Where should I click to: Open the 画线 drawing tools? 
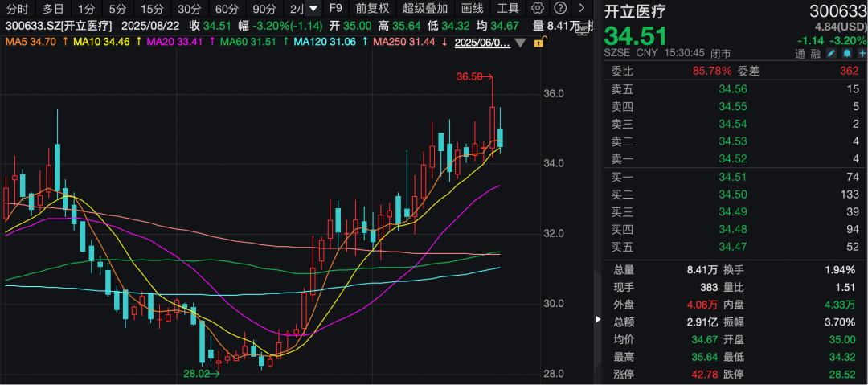click(473, 9)
